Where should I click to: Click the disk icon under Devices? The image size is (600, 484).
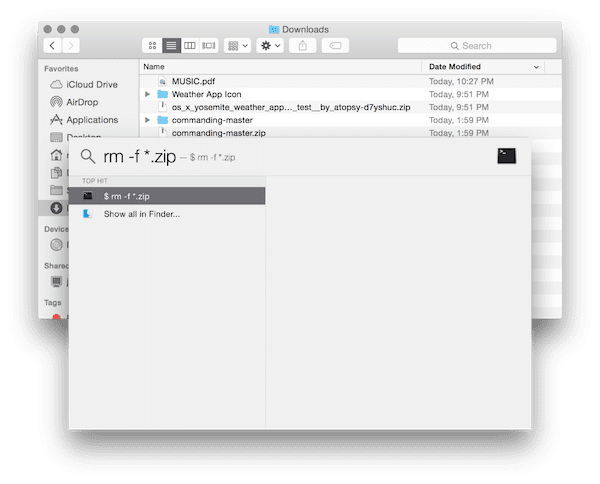coord(56,244)
